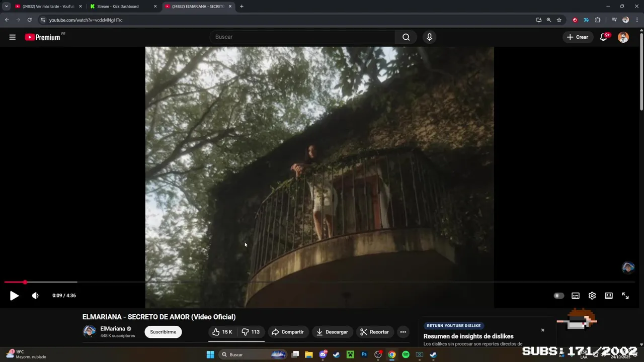Open the 7TV extension
The image size is (644, 362).
[586, 20]
